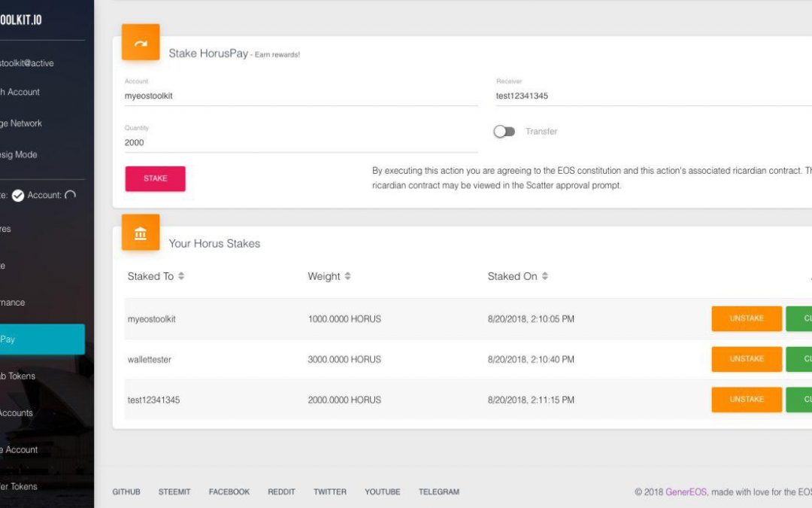812x508 pixels.
Task: Click the green checkmark account status icon
Action: [x=17, y=194]
